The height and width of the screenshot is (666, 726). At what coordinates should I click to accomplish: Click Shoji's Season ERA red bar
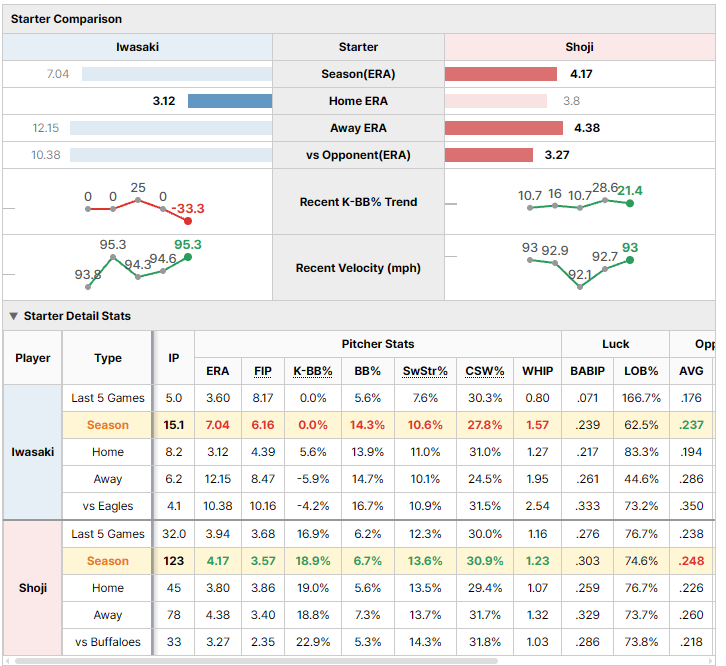pyautogui.click(x=501, y=74)
